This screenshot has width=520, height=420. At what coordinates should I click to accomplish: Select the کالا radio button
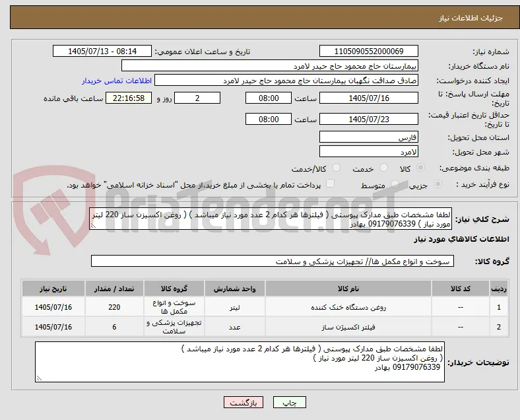click(x=420, y=168)
